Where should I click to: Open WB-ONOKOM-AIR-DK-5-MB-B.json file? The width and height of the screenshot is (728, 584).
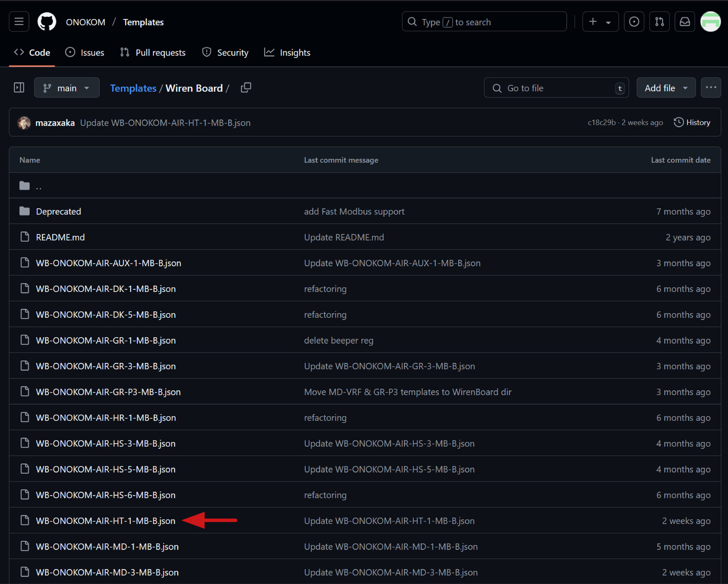click(106, 314)
